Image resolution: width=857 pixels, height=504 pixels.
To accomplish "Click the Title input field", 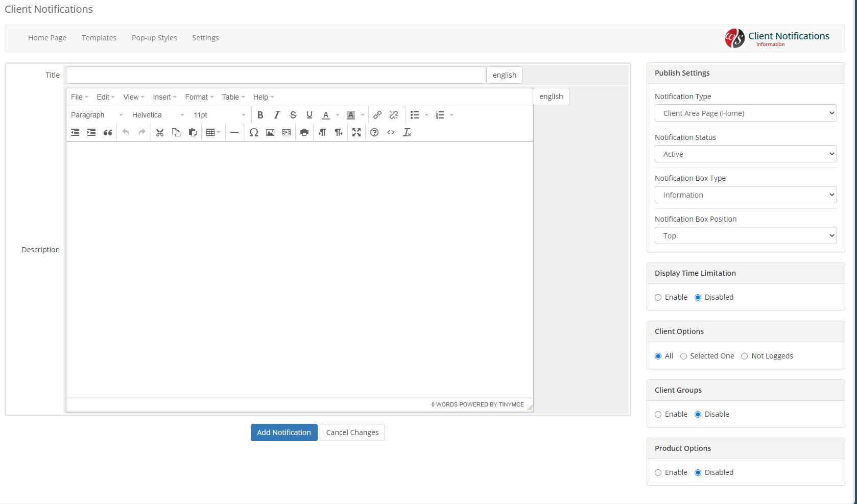I will tap(276, 75).
